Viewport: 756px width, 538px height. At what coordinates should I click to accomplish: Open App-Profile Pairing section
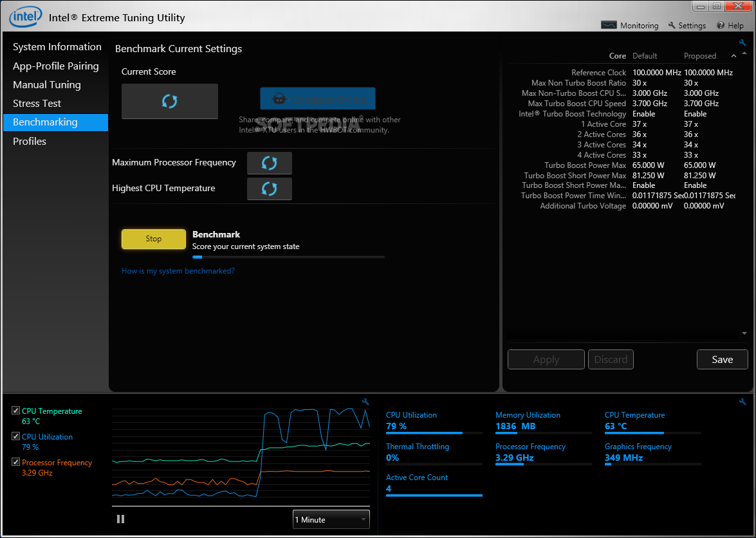click(x=55, y=66)
